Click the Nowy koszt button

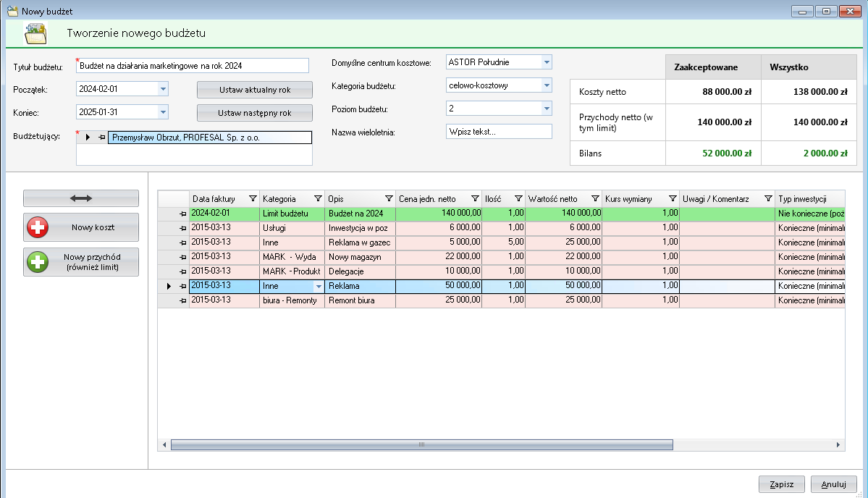(x=81, y=227)
